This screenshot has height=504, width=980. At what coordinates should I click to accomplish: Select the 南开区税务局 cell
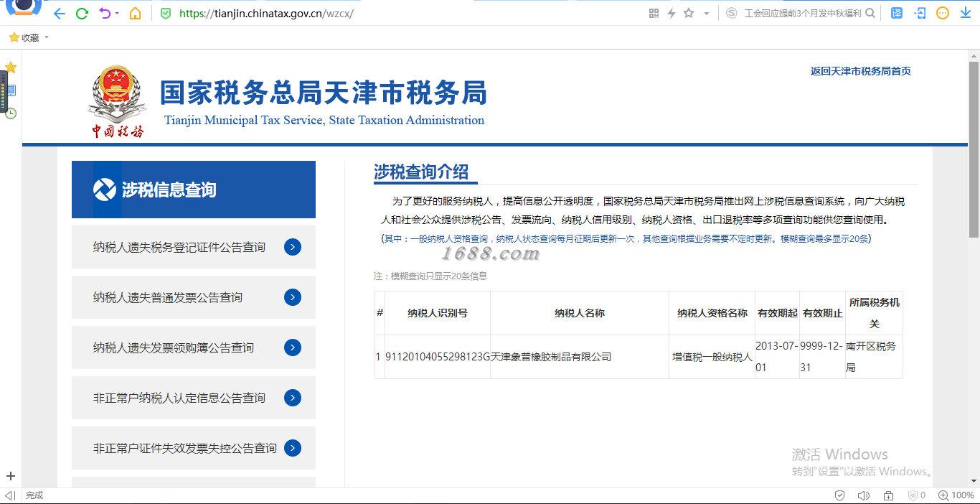coord(874,357)
